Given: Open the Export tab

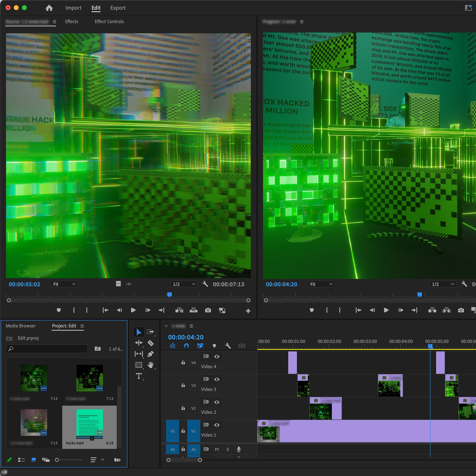Looking at the screenshot, I should click(x=118, y=8).
